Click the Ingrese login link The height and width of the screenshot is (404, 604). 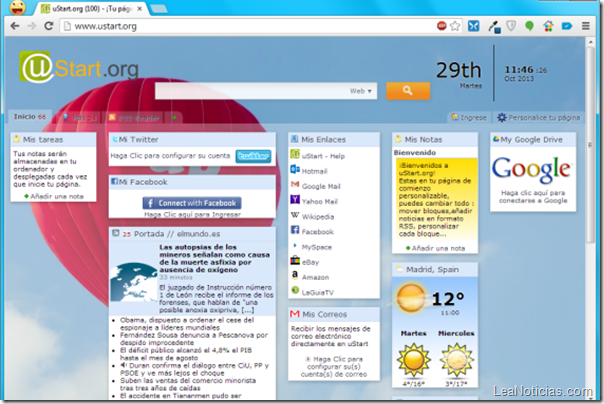pos(469,117)
